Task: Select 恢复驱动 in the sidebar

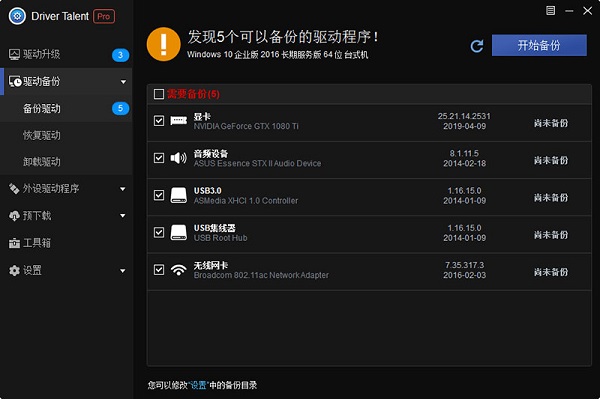Action: tap(66, 135)
